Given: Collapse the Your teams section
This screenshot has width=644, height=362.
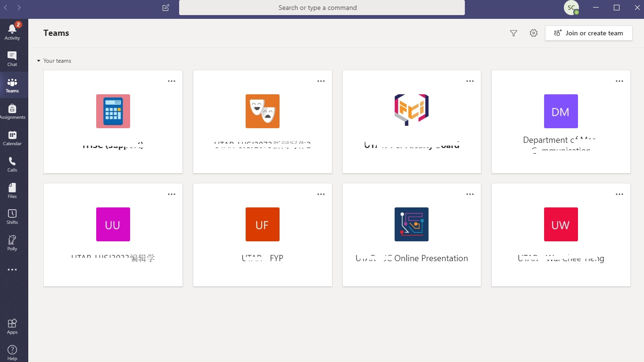Looking at the screenshot, I should coord(54,61).
